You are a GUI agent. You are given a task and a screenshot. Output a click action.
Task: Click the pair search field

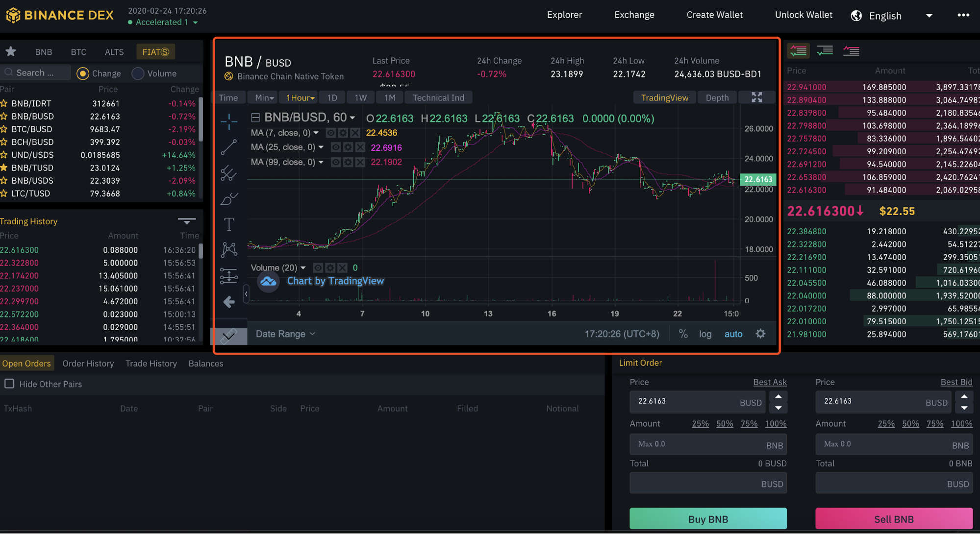point(36,73)
